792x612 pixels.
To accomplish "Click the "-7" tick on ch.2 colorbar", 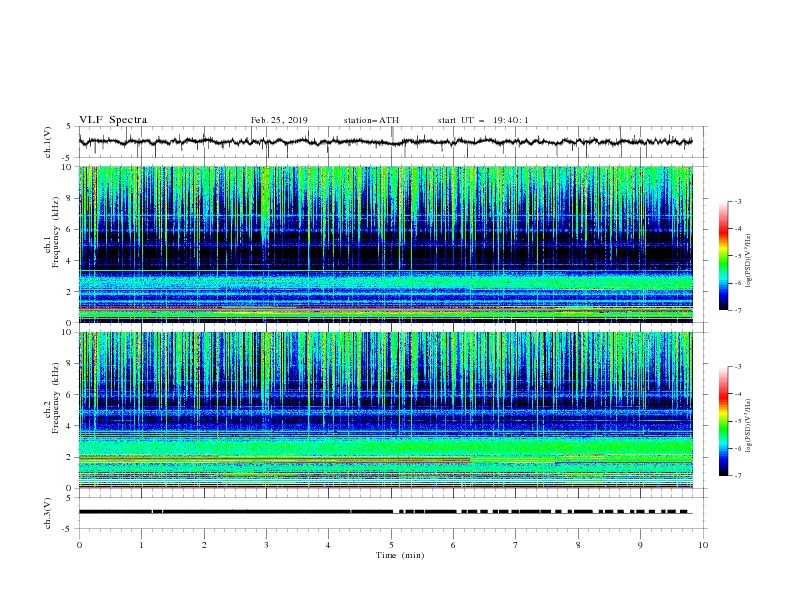I will (738, 476).
